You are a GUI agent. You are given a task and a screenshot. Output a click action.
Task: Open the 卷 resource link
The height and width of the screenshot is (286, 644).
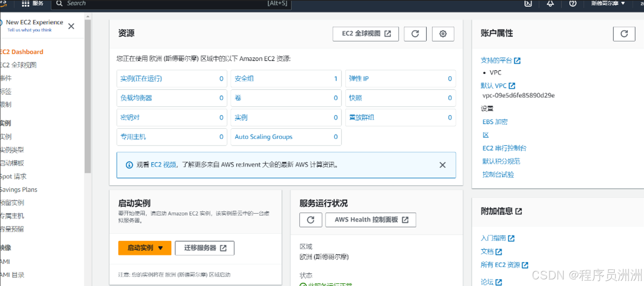click(238, 98)
